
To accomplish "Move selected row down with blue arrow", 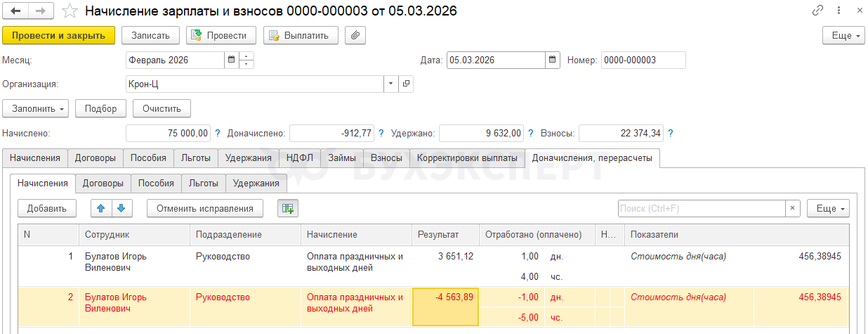I will (121, 208).
